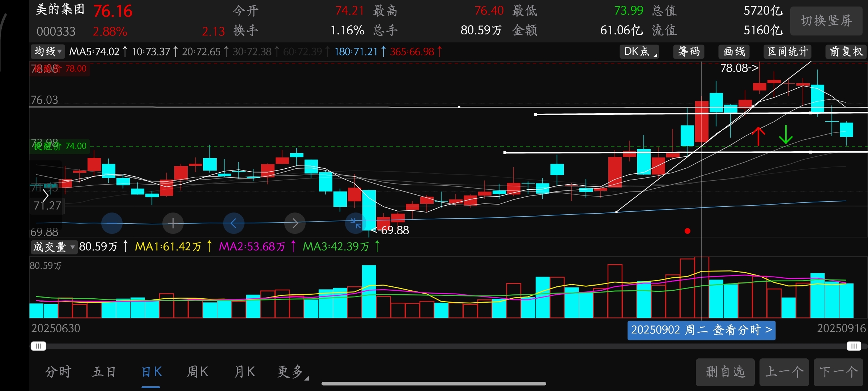868x391 pixels.
Task: Go to next stock with 下一个
Action: coord(838,372)
